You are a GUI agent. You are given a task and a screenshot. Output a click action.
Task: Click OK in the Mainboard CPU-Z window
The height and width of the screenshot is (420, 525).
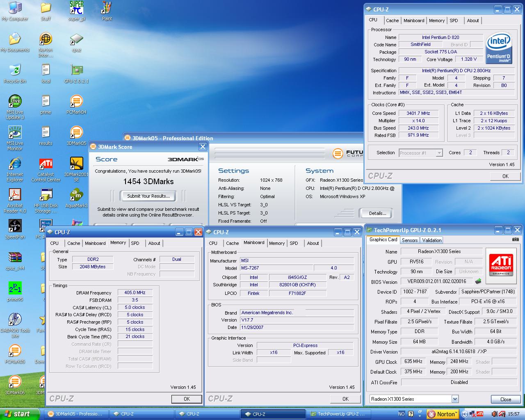tap(345, 399)
